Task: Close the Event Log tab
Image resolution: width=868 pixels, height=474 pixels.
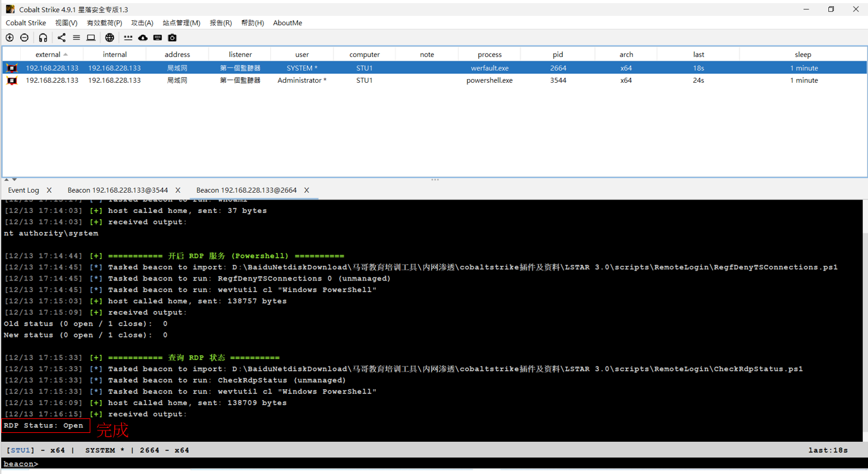Action: [x=49, y=190]
